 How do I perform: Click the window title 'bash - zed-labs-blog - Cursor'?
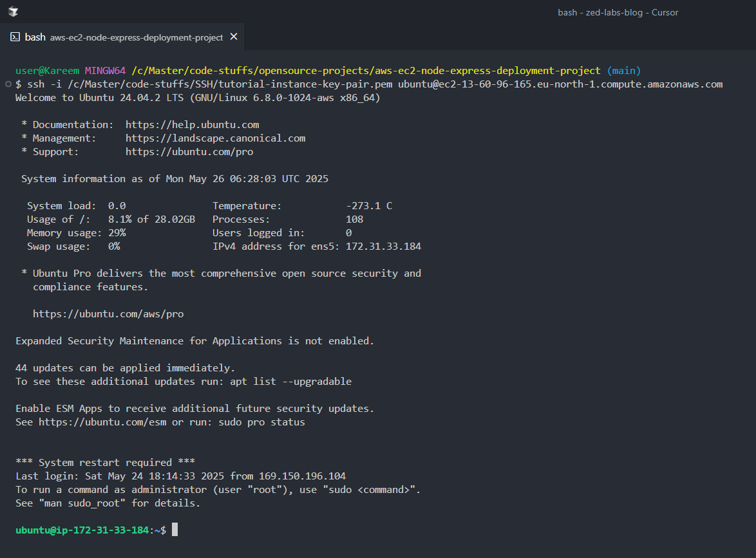pyautogui.click(x=618, y=12)
